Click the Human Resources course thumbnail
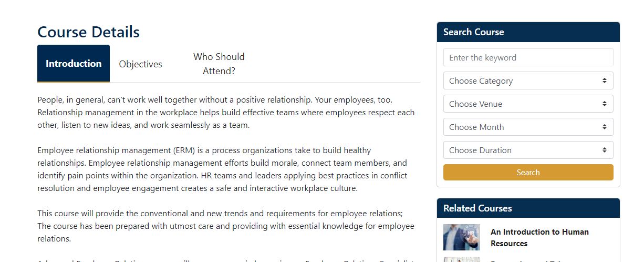The height and width of the screenshot is (262, 644). [461, 237]
